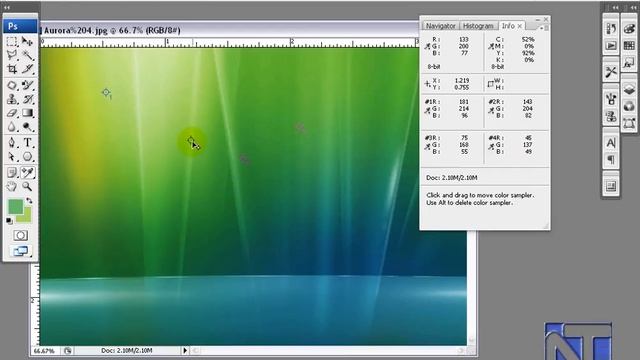Open the Layer Comps panel icon
The image size is (640, 360).
(x=611, y=186)
